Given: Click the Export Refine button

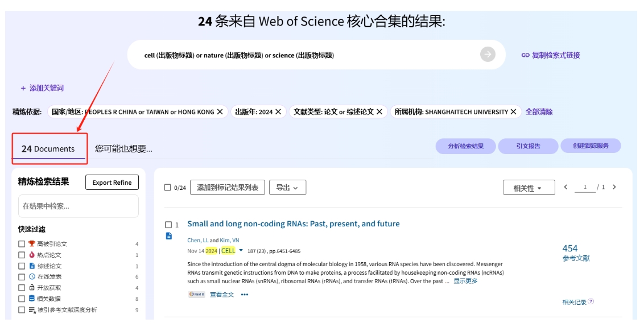Looking at the screenshot, I should [x=112, y=183].
